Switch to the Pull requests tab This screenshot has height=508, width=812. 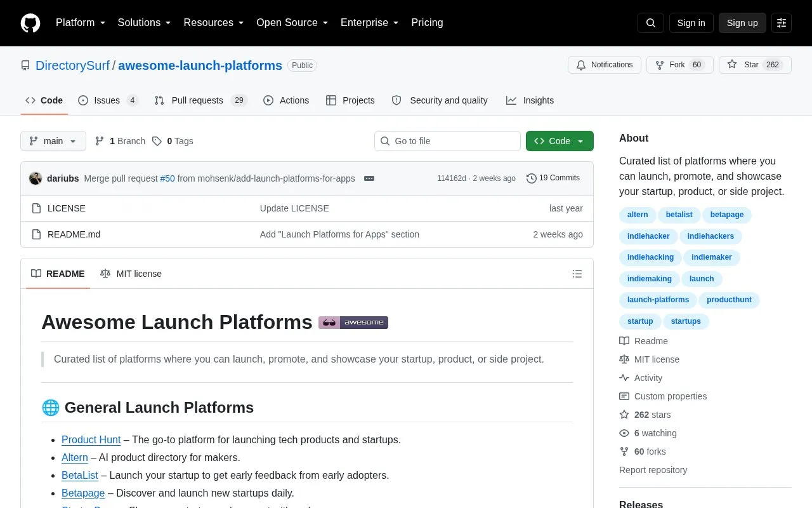coord(200,100)
